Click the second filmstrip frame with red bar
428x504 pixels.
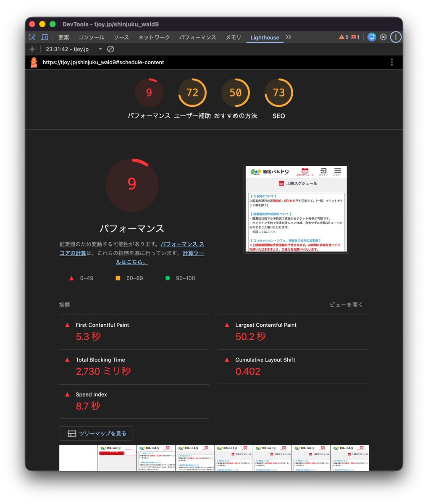point(117,458)
